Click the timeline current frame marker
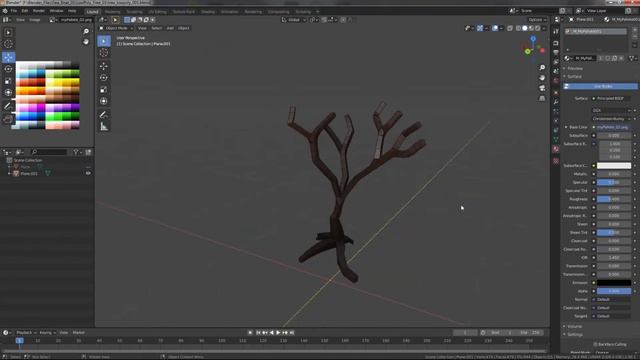This screenshot has width=640, height=360. [19, 340]
